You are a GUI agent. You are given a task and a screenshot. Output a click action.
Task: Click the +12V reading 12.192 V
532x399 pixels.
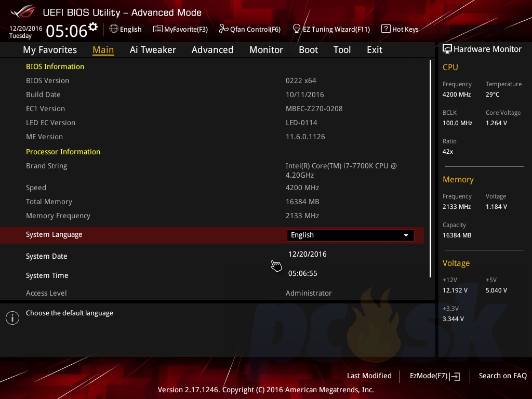(x=455, y=290)
